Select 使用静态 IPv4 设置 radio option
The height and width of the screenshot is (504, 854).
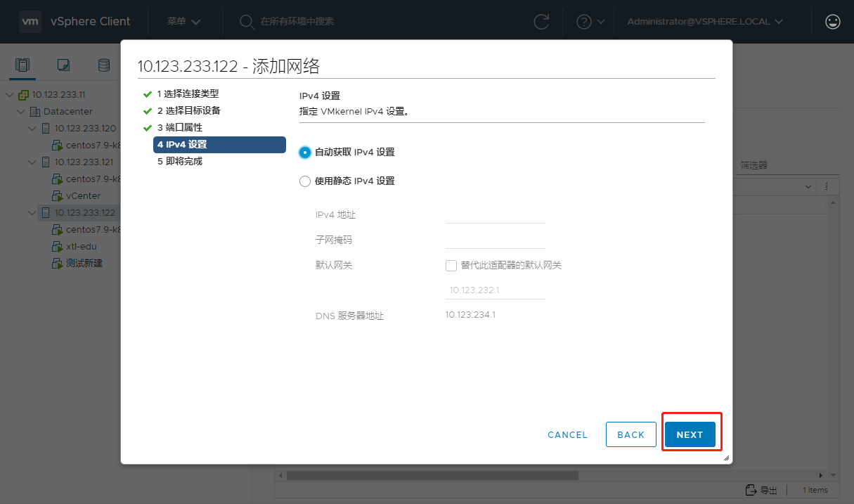coord(305,181)
